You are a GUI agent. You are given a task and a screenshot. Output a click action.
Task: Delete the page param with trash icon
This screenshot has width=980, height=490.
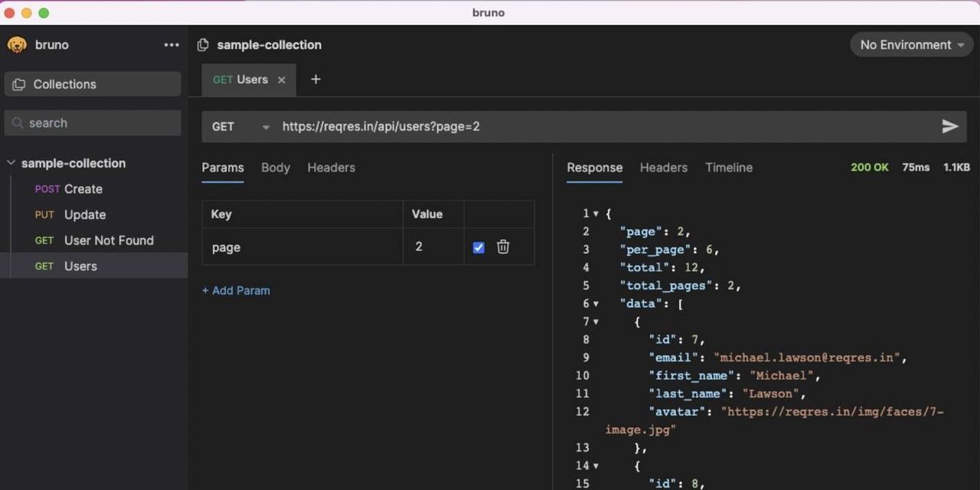pos(503,247)
